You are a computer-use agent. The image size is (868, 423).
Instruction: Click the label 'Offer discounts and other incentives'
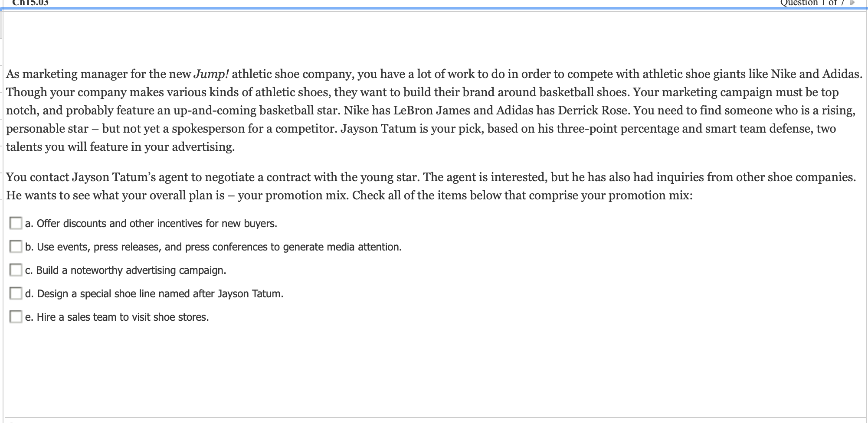151,224
